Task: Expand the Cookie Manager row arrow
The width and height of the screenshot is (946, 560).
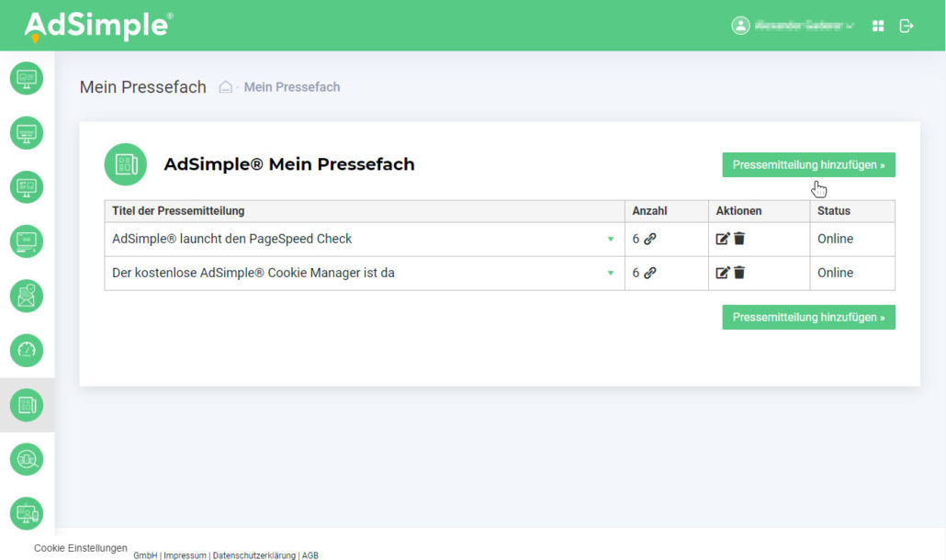Action: [x=611, y=273]
